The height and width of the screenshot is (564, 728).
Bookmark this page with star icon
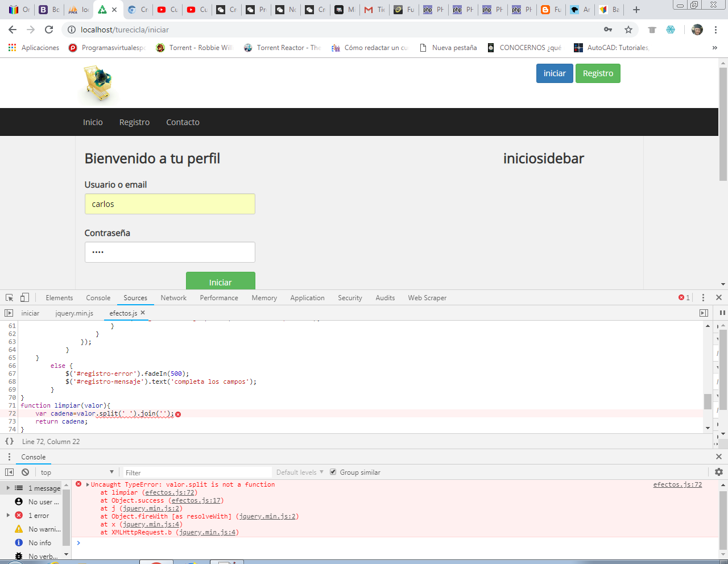(628, 30)
